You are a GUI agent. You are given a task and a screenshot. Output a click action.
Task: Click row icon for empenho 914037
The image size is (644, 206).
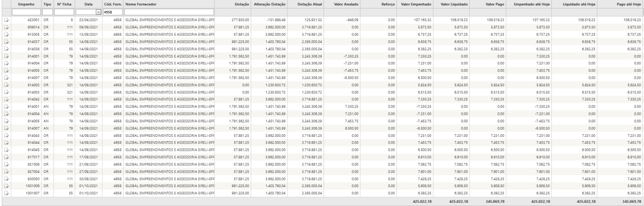click(x=6, y=41)
